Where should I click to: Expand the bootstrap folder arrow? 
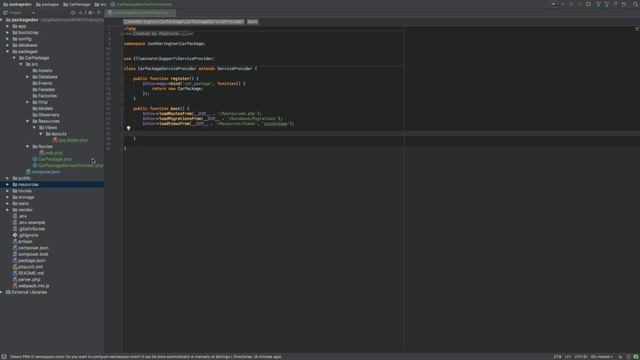click(x=7, y=33)
